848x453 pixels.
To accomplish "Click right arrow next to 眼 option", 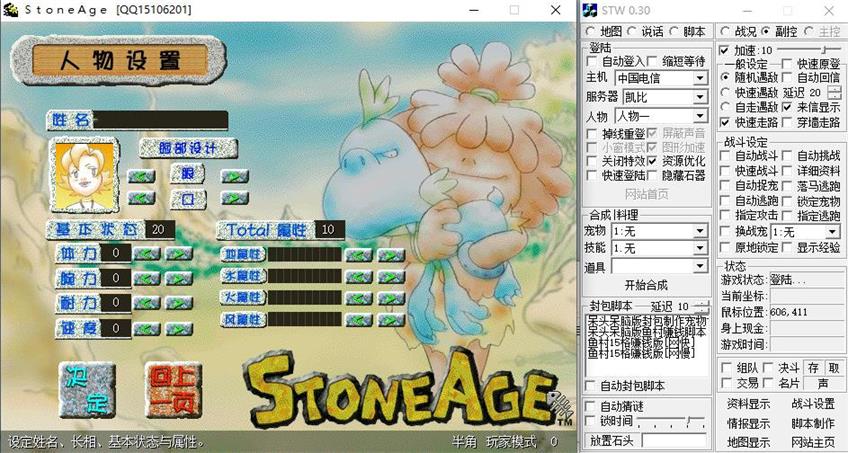I will click(x=234, y=176).
